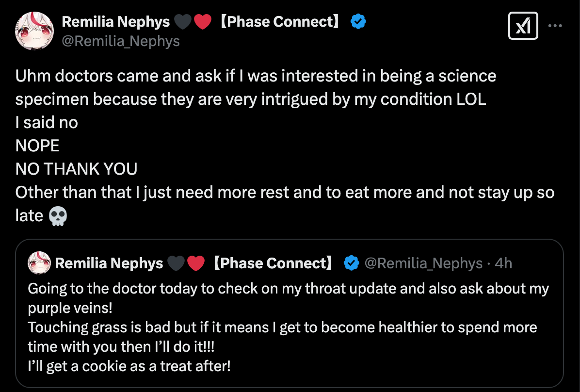This screenshot has height=392, width=580.
Task: Click the gray @Remilia_Nephys handle below main name
Action: pyautogui.click(x=121, y=41)
